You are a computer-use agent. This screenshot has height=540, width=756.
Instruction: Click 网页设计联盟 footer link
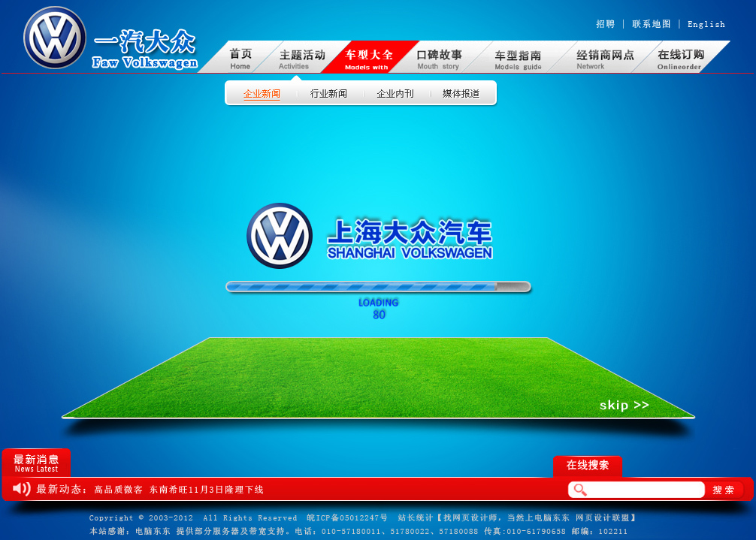[x=603, y=517]
